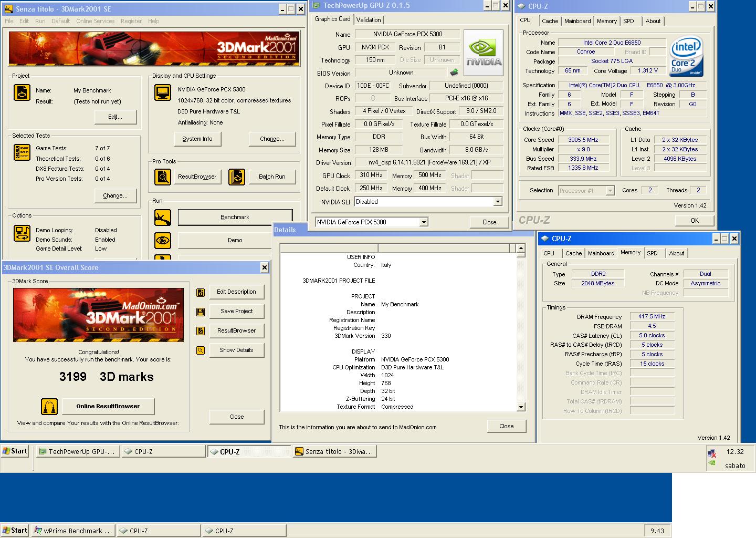Click the Details list scroll up arrow

521,249
